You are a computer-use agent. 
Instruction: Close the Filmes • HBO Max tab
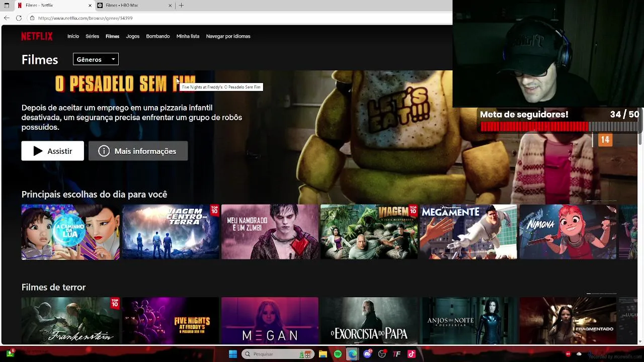(x=170, y=6)
